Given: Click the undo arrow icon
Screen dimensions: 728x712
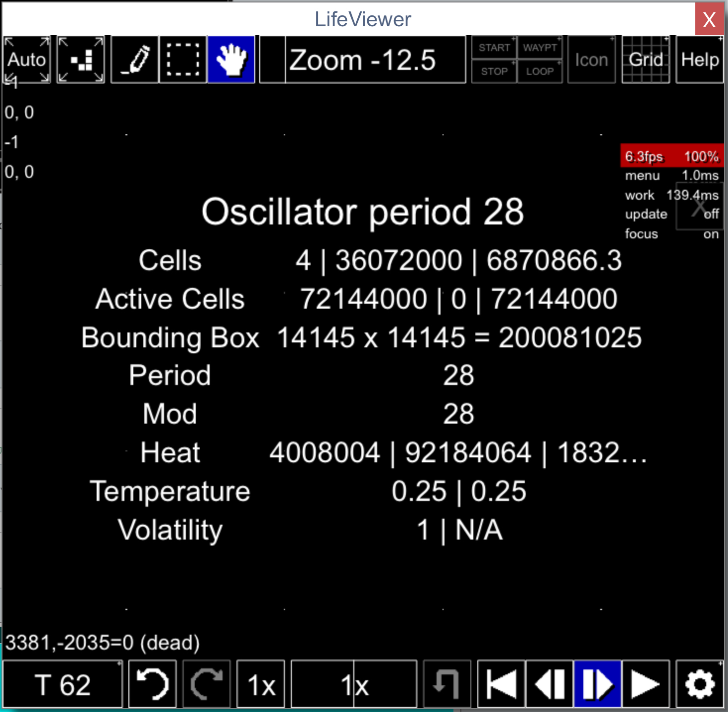Looking at the screenshot, I should tap(153, 684).
